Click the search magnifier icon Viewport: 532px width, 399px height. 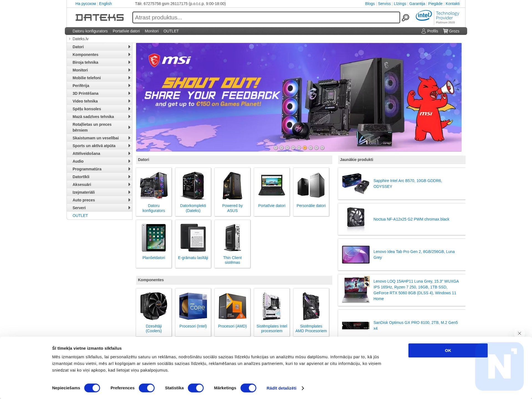pyautogui.click(x=405, y=18)
